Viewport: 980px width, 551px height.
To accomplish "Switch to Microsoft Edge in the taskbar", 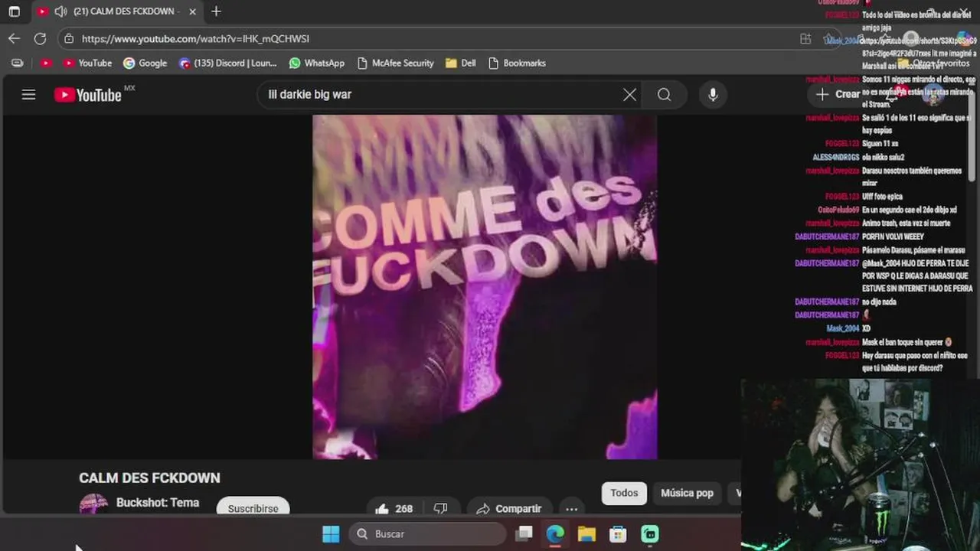I will click(555, 533).
